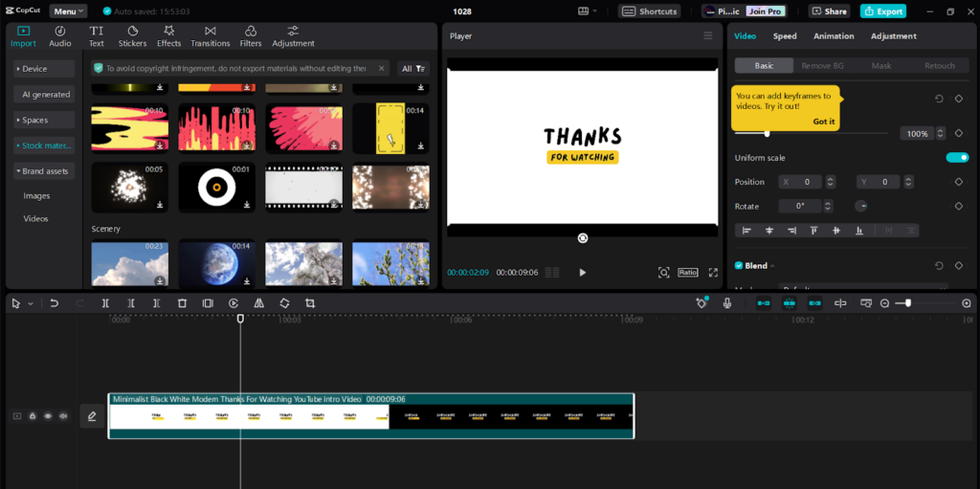Open the Stickers panel

point(132,36)
